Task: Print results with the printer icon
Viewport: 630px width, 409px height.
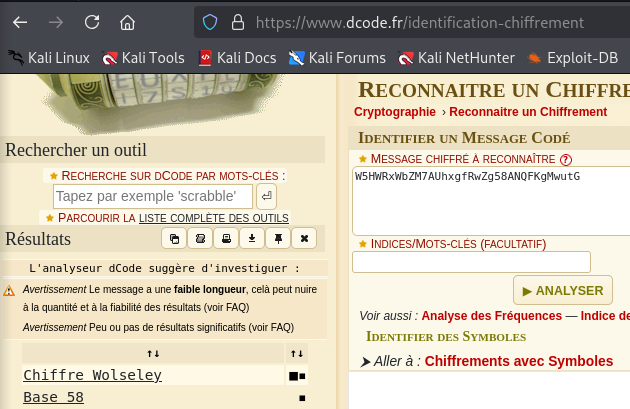Action: pyautogui.click(x=226, y=239)
